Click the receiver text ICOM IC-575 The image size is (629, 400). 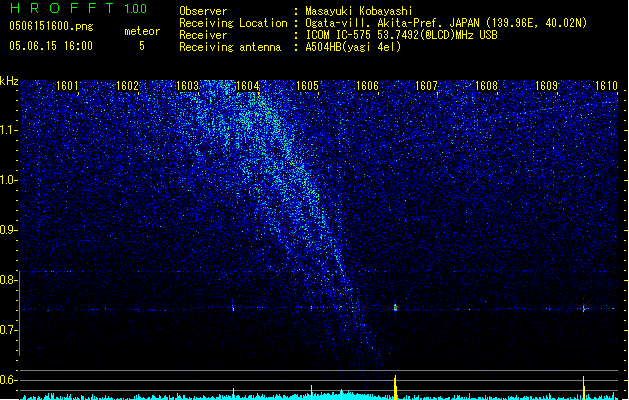point(338,35)
